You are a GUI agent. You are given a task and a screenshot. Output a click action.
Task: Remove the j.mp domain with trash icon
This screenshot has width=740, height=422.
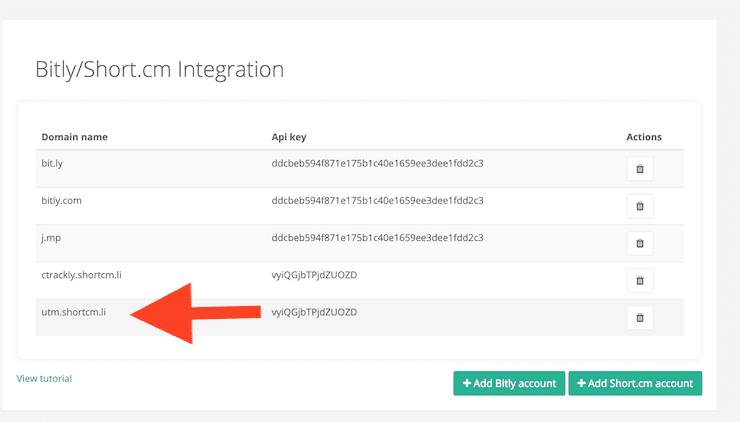[639, 244]
